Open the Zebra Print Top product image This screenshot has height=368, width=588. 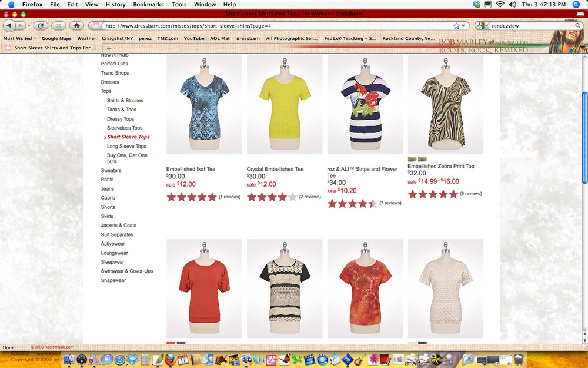point(446,105)
